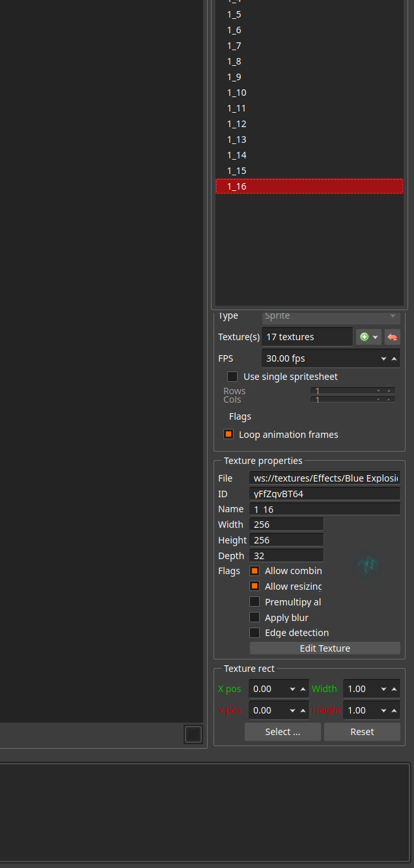Screen dimensions: 414x868
Task: Click the square icon below the viewport
Action: coord(193,734)
